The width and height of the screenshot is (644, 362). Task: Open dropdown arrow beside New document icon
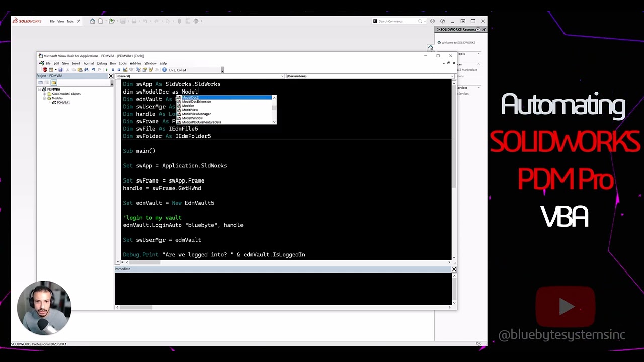pos(106,21)
